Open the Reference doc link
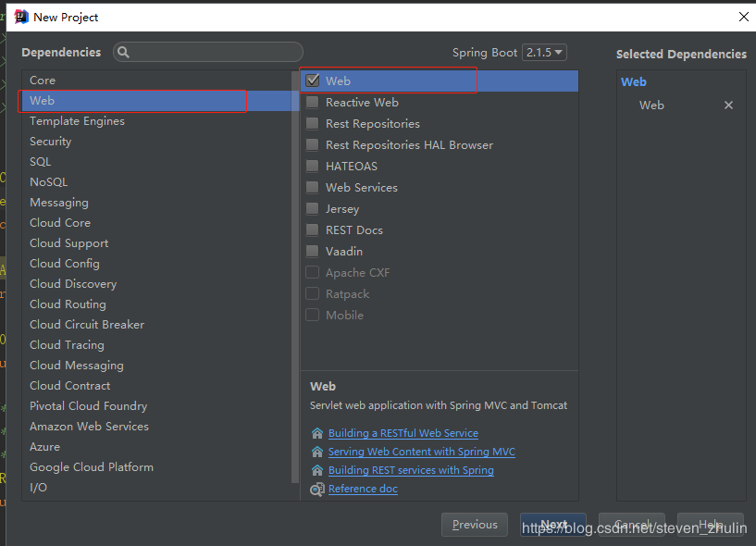This screenshot has width=756, height=546. point(363,489)
